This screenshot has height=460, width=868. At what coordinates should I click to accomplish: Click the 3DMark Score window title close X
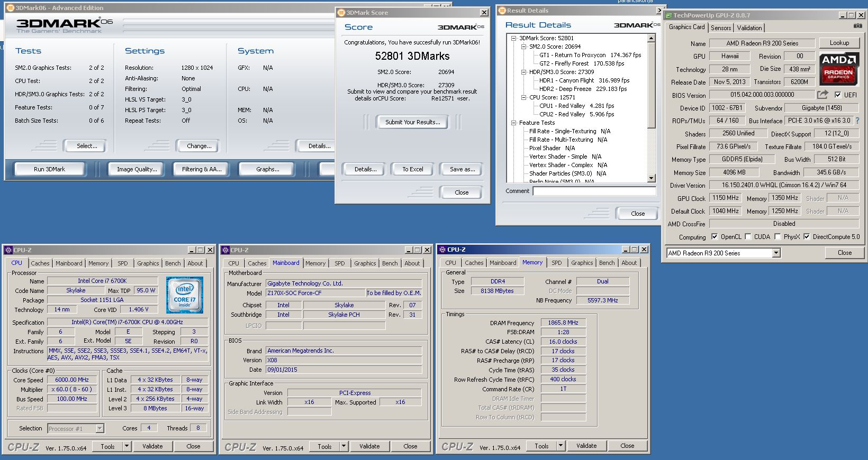484,13
